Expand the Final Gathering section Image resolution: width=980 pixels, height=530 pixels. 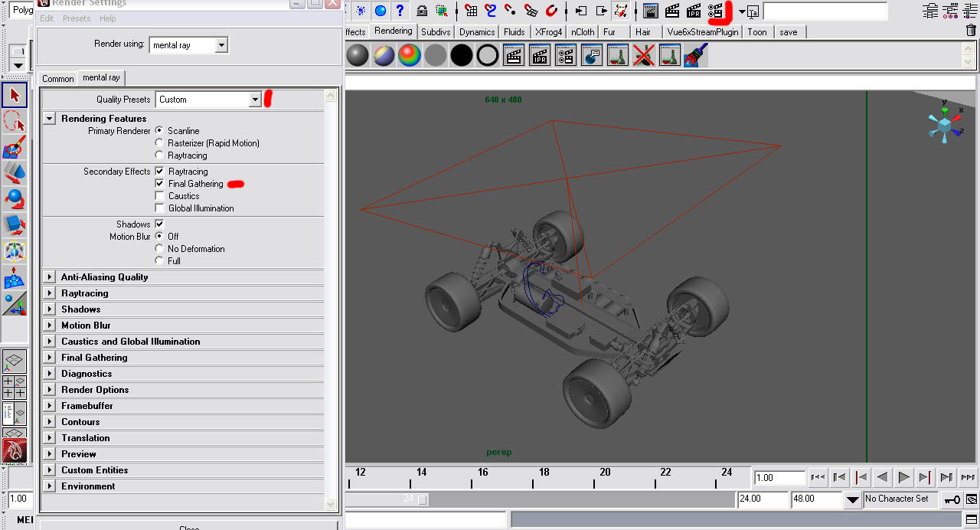tap(50, 358)
